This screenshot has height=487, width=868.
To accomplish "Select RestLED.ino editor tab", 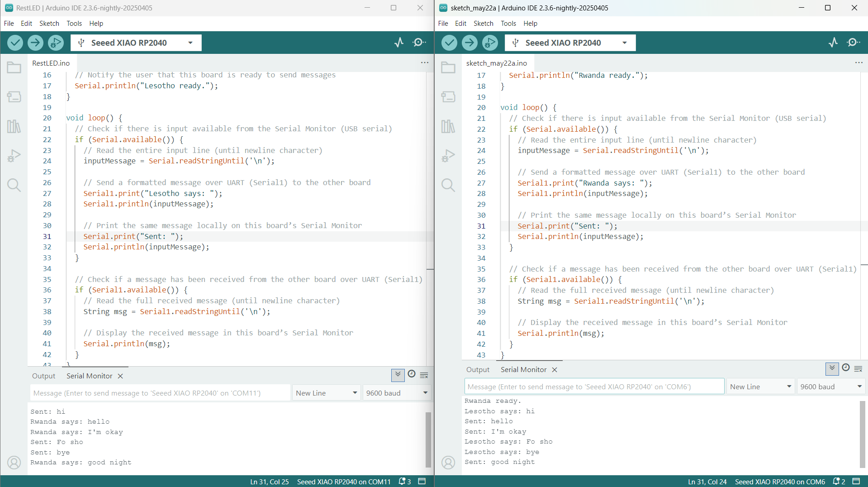I will tap(51, 63).
